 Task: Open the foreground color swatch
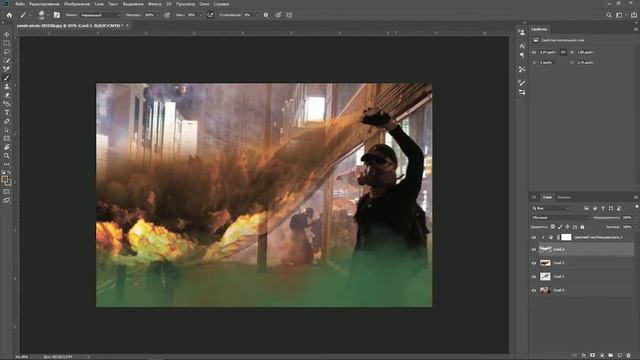(x=4, y=179)
